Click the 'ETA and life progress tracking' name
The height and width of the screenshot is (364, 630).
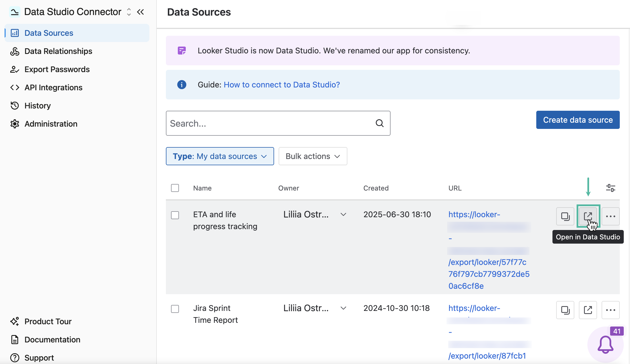225,220
